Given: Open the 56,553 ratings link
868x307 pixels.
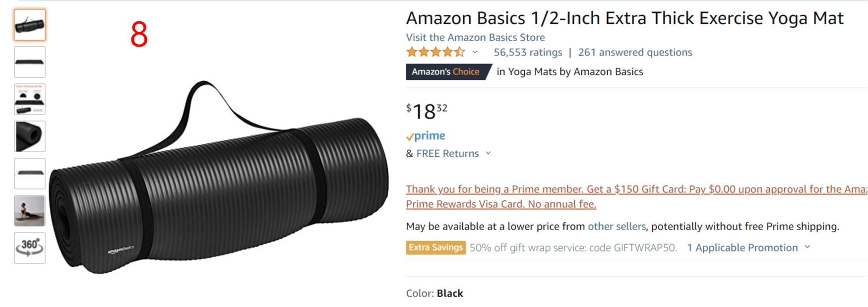Looking at the screenshot, I should (528, 52).
